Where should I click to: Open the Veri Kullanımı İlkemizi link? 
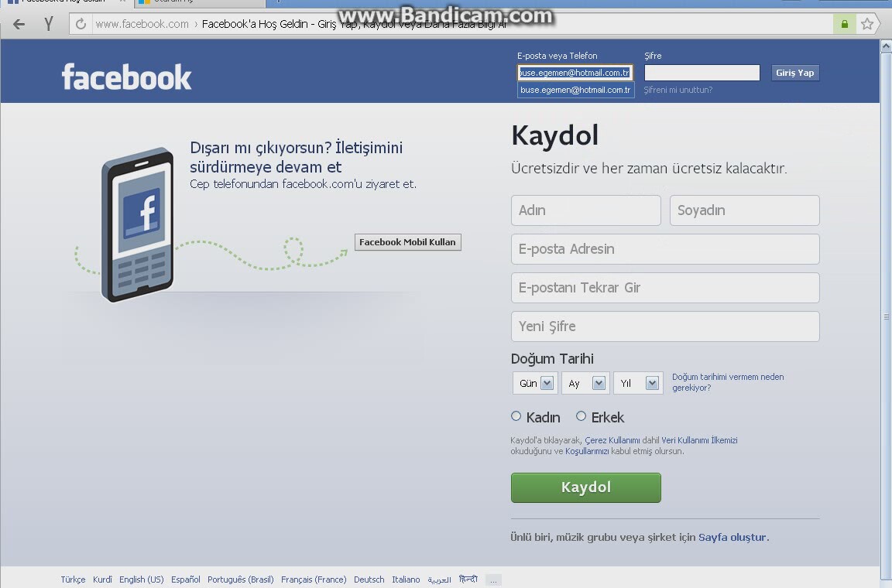click(x=699, y=440)
